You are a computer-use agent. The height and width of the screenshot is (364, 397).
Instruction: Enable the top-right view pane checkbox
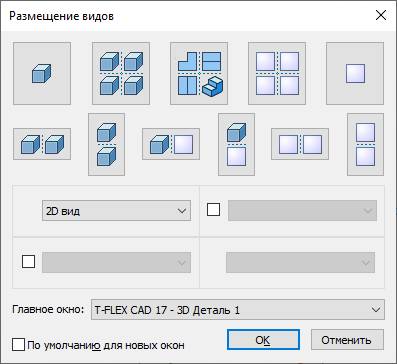click(213, 210)
